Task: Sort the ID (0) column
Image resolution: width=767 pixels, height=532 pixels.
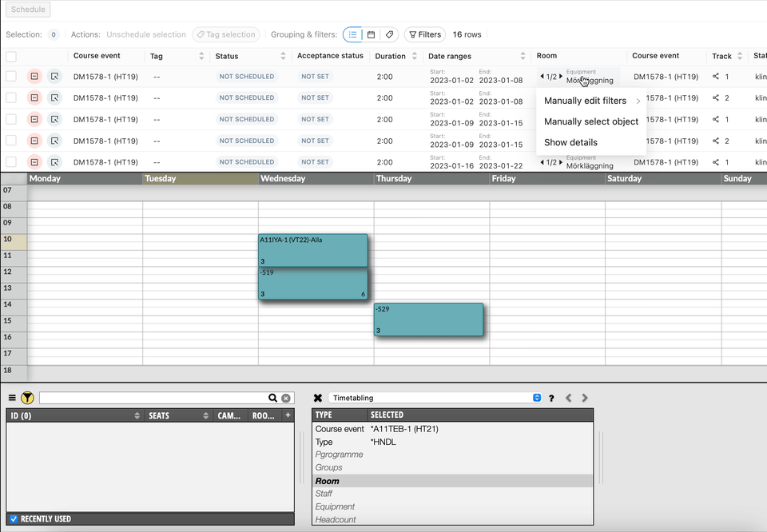Action: pyautogui.click(x=137, y=415)
